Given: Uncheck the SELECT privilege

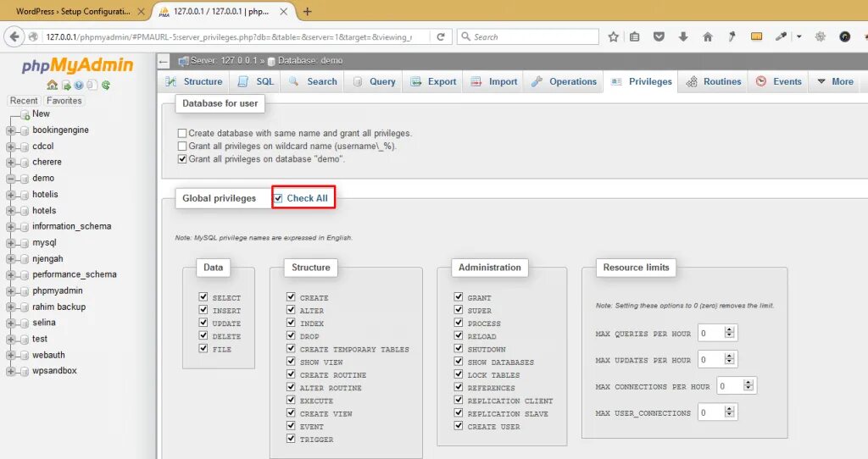Looking at the screenshot, I should pos(203,297).
